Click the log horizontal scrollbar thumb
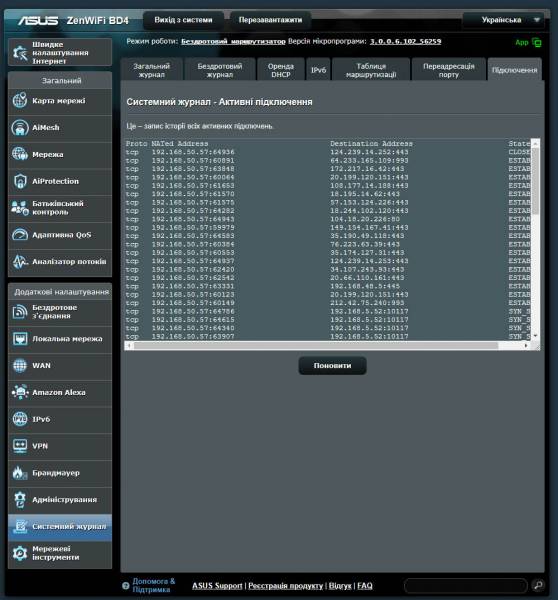 [x=316, y=346]
